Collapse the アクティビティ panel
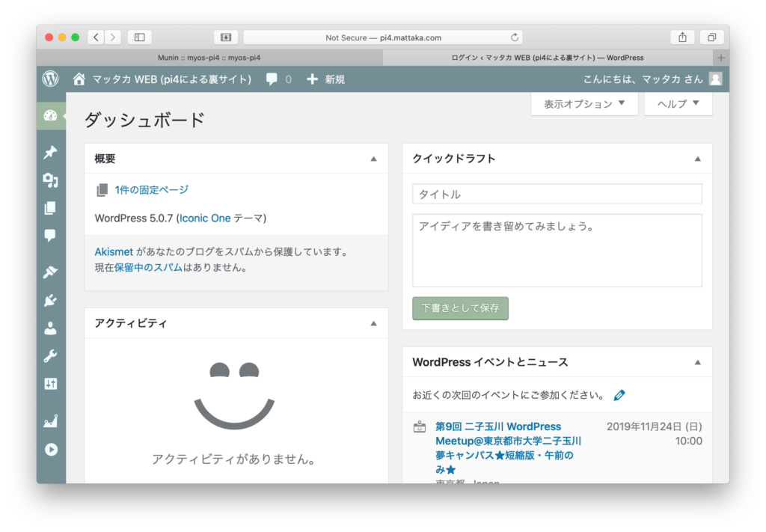The height and width of the screenshot is (532, 766). [374, 323]
